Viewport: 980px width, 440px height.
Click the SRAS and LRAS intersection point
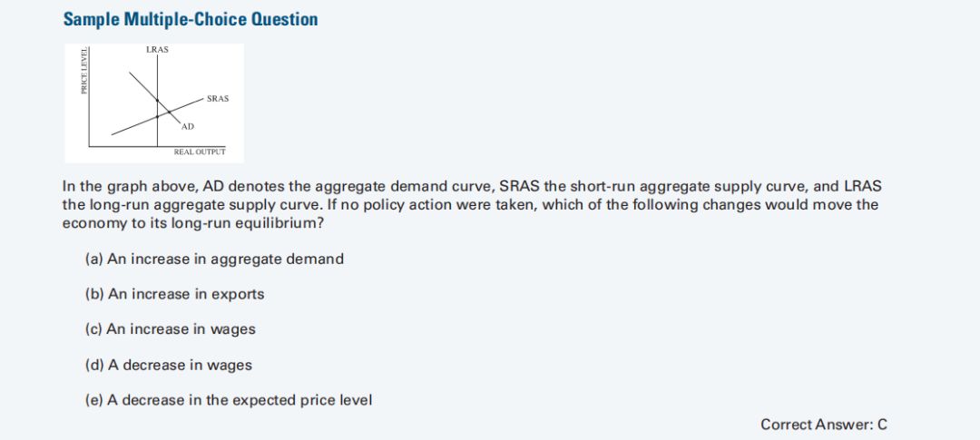pos(158,116)
